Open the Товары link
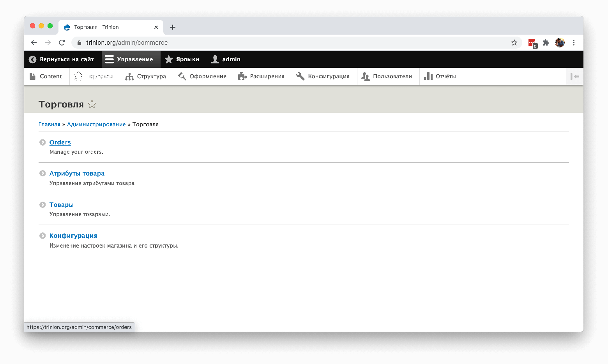 [x=62, y=205]
